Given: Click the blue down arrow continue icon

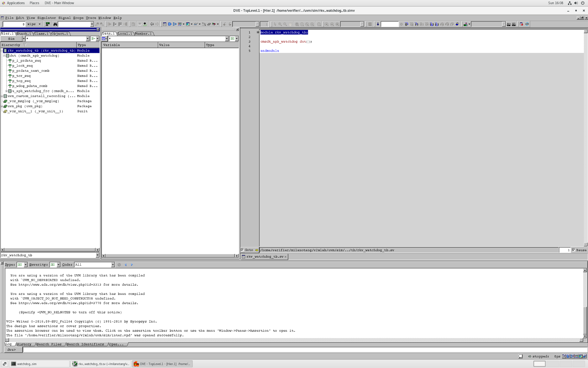Looking at the screenshot, I should [x=378, y=24].
